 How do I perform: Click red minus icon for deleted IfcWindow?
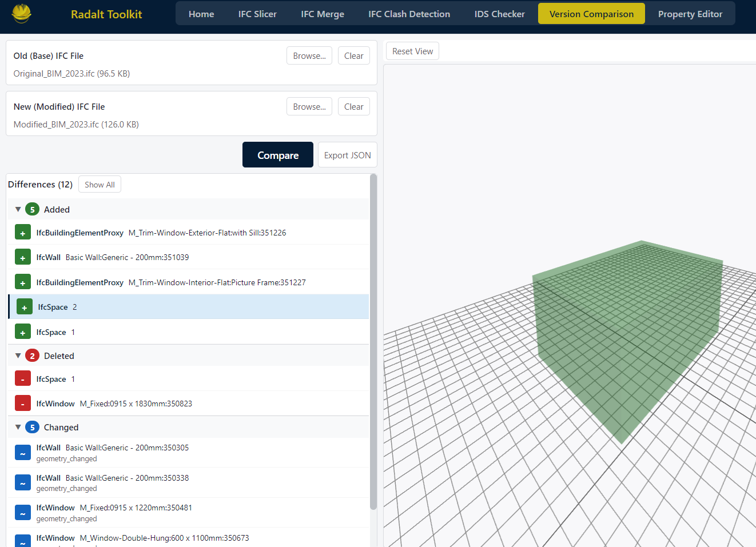(x=23, y=404)
